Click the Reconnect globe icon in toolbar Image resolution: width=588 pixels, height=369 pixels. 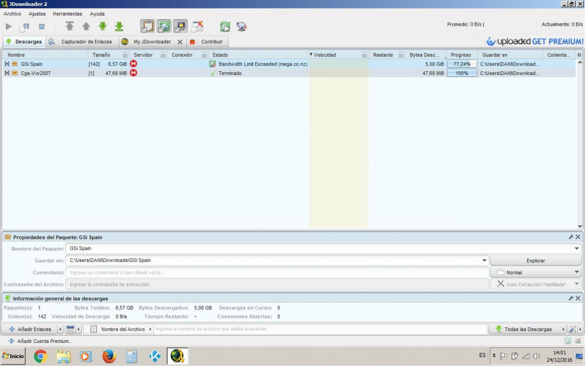[242, 27]
